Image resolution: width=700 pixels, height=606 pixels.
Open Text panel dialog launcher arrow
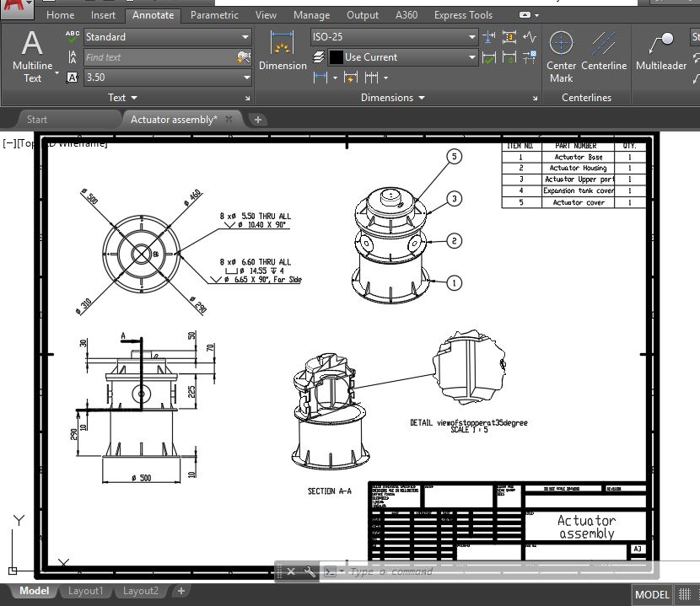coord(248,98)
